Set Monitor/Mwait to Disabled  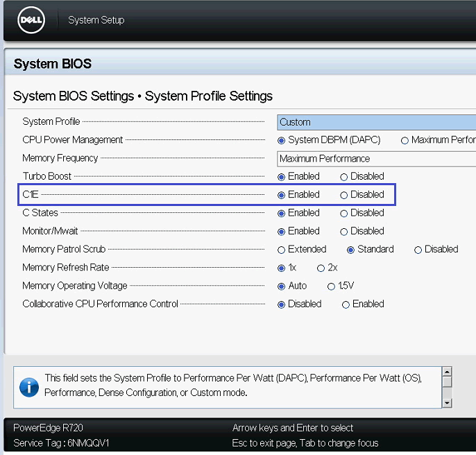343,232
